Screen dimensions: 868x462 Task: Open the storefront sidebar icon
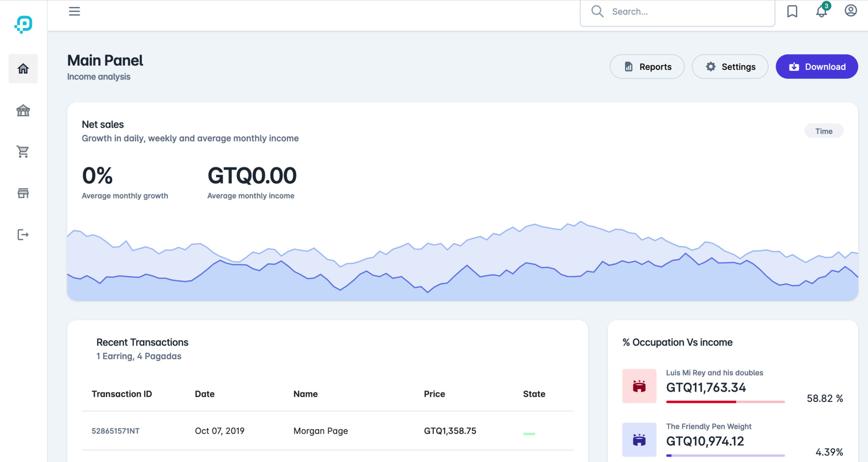23,193
